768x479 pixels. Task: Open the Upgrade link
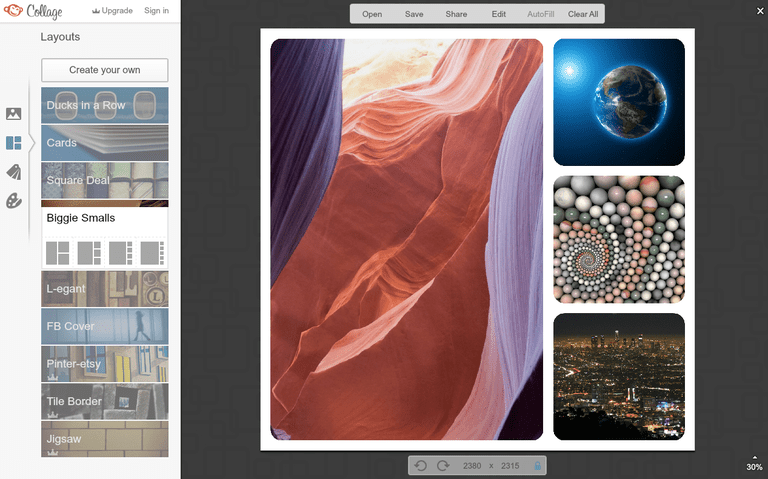[112, 10]
